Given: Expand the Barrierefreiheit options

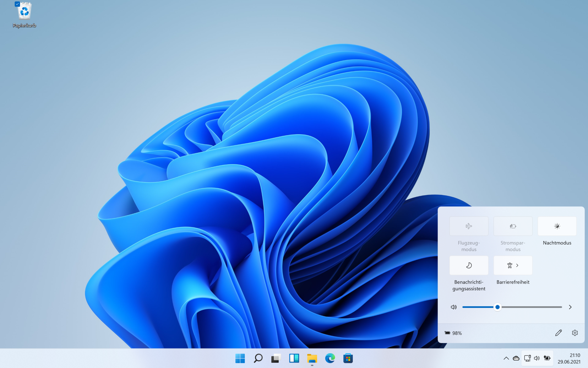Looking at the screenshot, I should click(513, 265).
